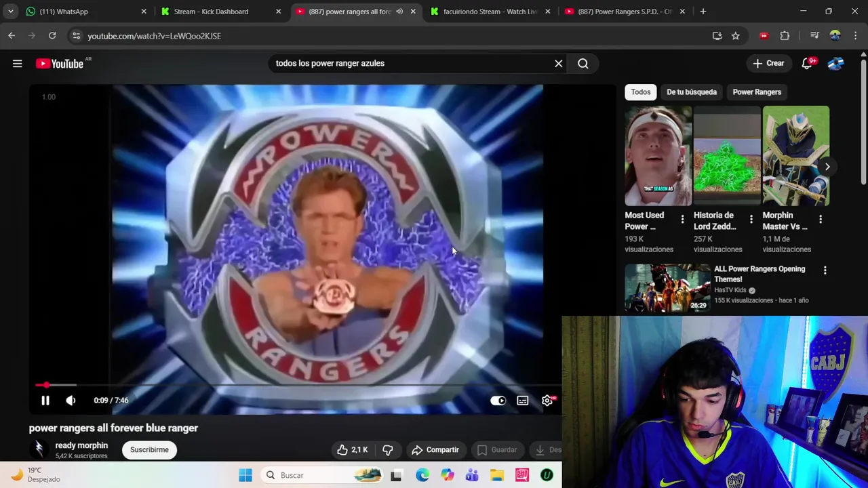Open the HasTV Kids channel link
Viewport: 868px width, 488px height.
[x=730, y=290]
